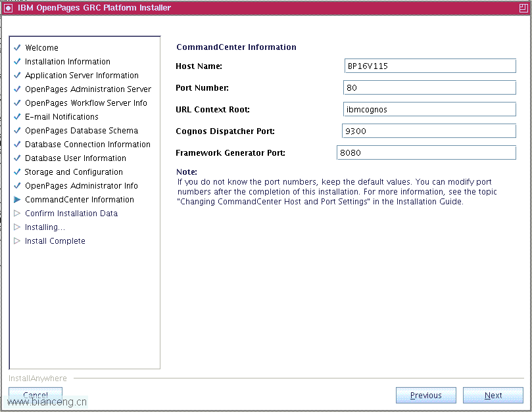Select the Database User Information step
This screenshot has width=532, height=412.
click(76, 158)
